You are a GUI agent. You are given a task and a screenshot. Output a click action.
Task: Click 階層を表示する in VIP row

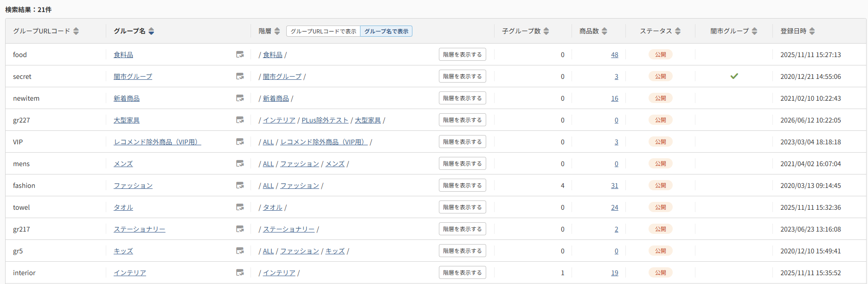click(x=463, y=142)
